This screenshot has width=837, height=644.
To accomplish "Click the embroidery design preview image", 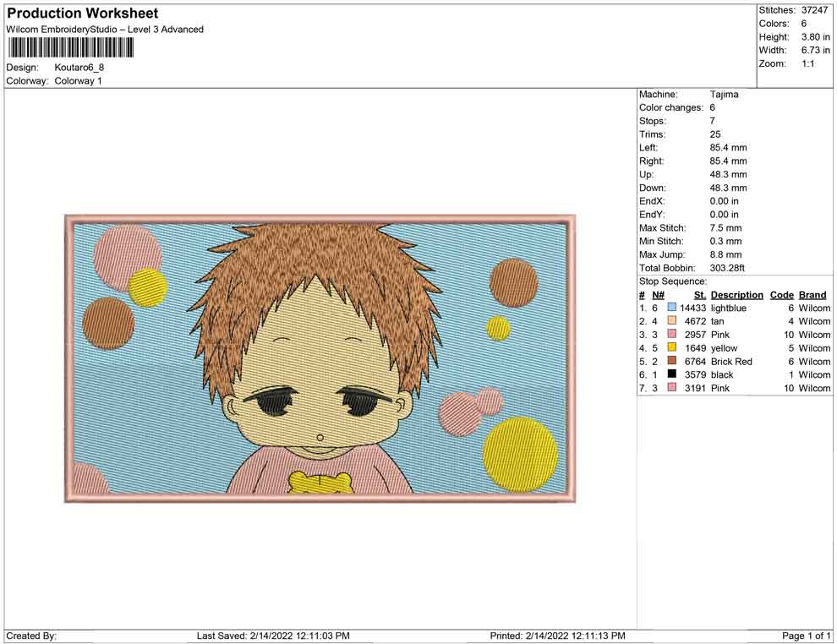I will point(320,358).
